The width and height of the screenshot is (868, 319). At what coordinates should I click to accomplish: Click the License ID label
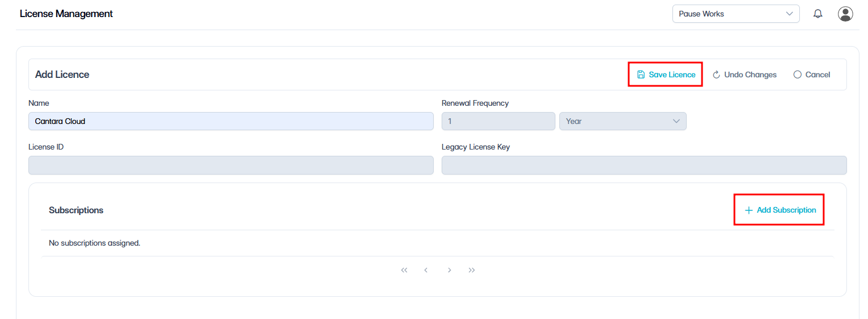(46, 147)
